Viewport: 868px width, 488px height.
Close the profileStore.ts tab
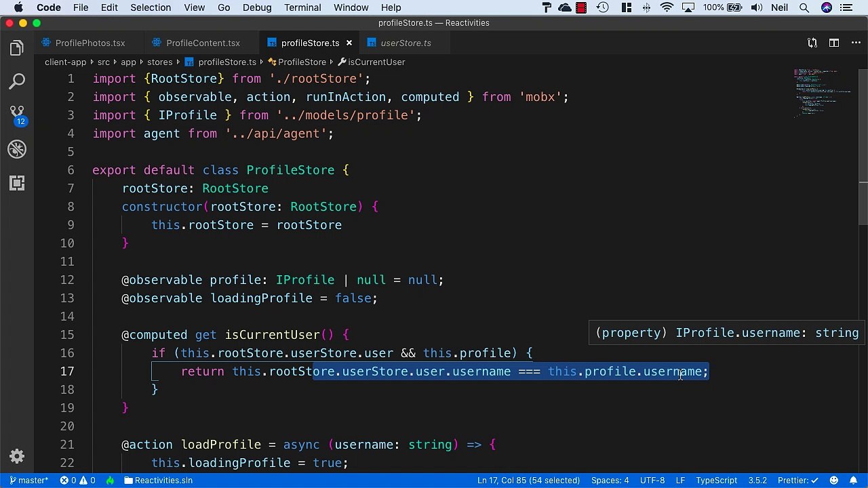[349, 43]
